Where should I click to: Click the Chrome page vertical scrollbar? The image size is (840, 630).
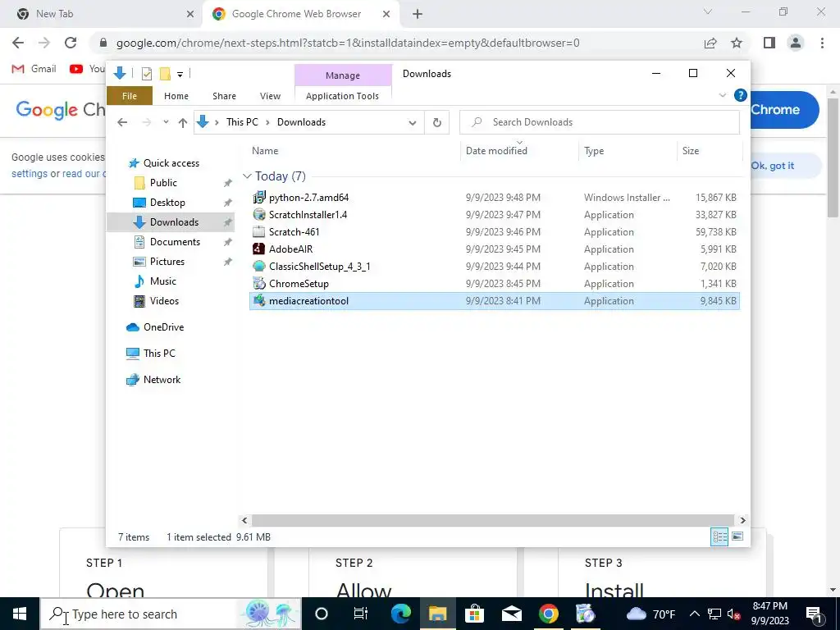833,157
